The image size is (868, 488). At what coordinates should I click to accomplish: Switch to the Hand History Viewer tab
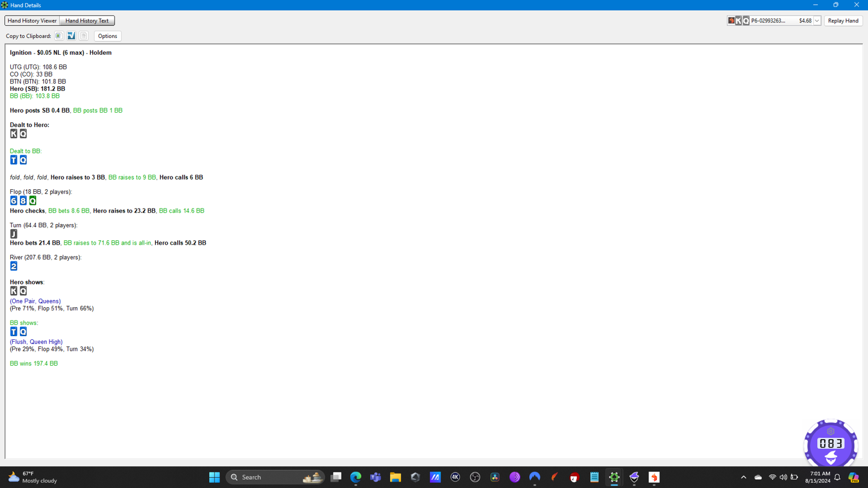(x=32, y=20)
